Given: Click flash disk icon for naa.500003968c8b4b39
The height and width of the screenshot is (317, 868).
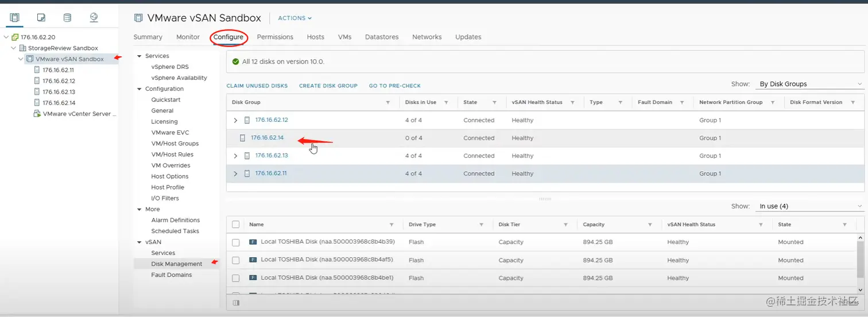Looking at the screenshot, I should (x=253, y=242).
